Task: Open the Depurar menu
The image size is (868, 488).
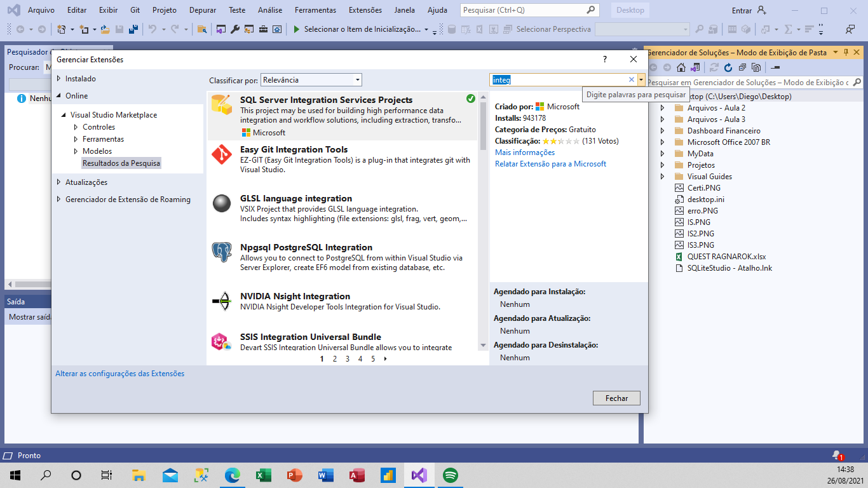Action: point(202,10)
